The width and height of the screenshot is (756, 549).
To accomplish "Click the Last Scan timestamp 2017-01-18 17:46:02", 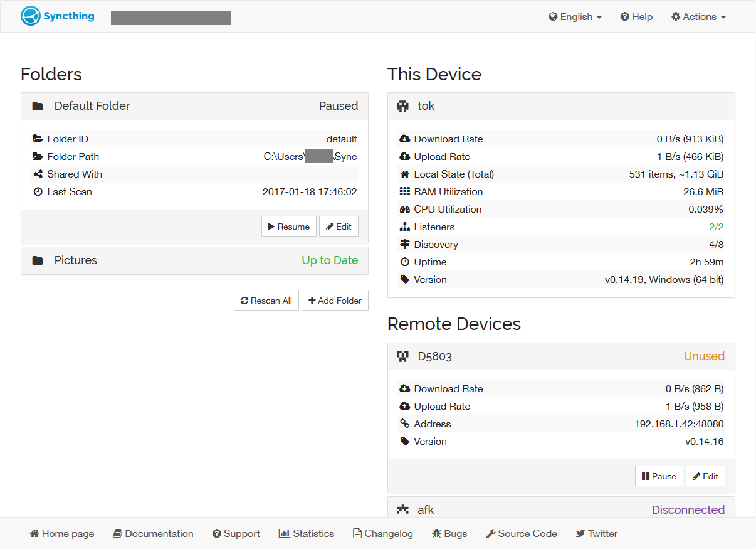I will (310, 192).
